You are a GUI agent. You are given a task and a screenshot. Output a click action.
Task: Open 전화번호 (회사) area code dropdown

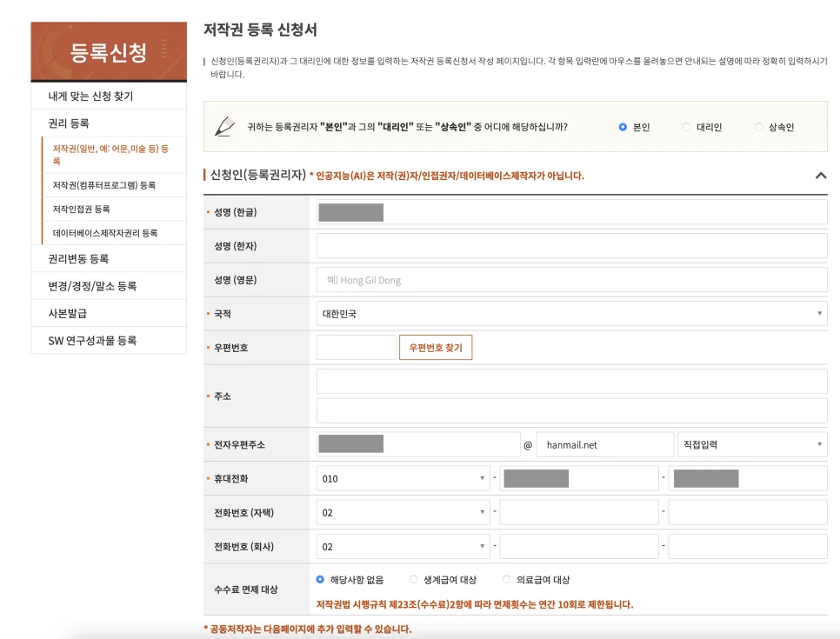(403, 547)
